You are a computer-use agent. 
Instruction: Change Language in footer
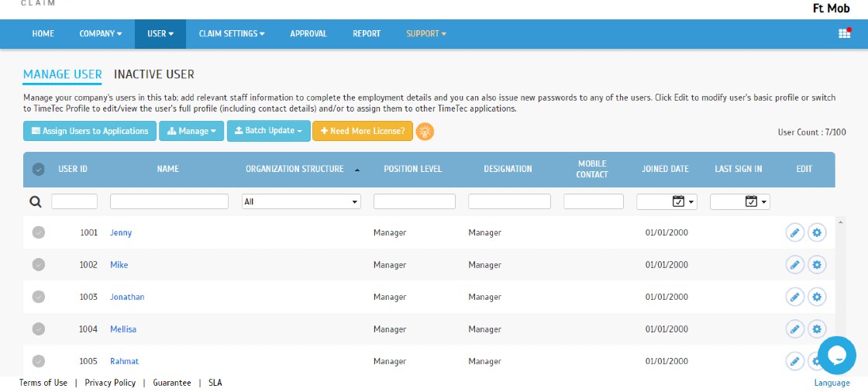pyautogui.click(x=832, y=383)
